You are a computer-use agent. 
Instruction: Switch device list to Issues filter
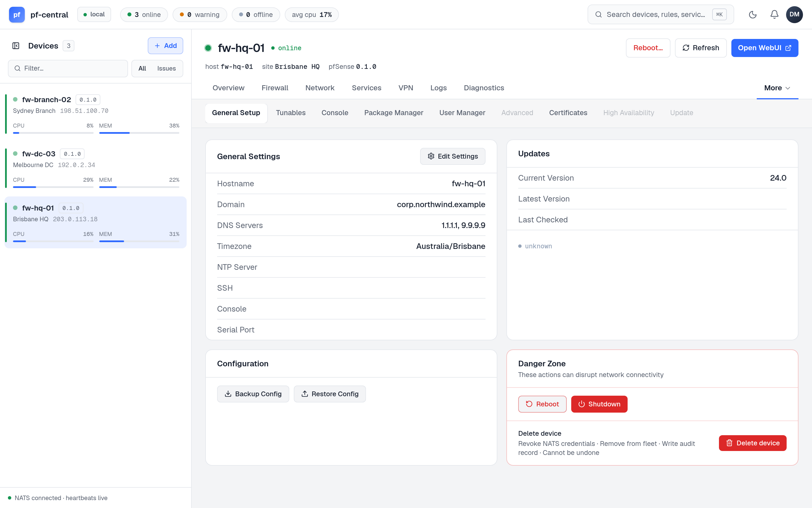(x=166, y=69)
